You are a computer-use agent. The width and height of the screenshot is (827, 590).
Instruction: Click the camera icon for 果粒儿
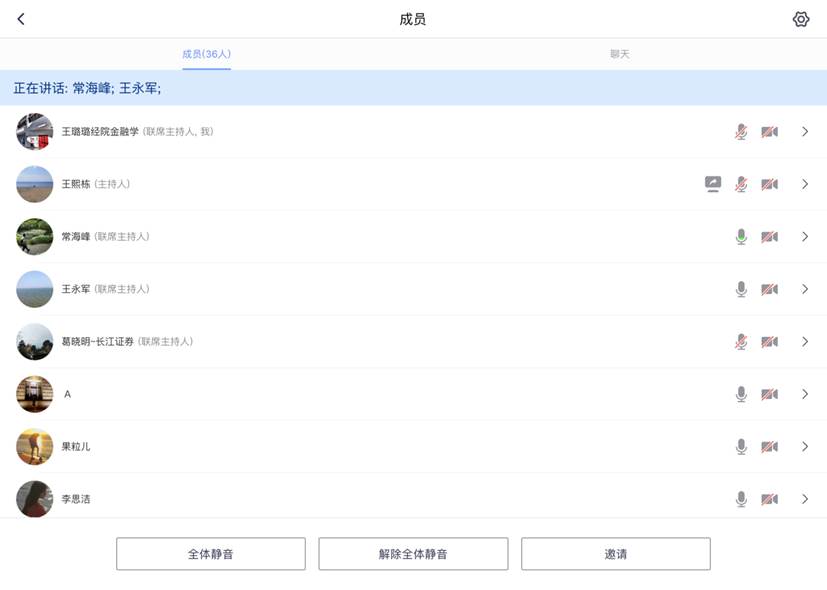[x=769, y=447]
